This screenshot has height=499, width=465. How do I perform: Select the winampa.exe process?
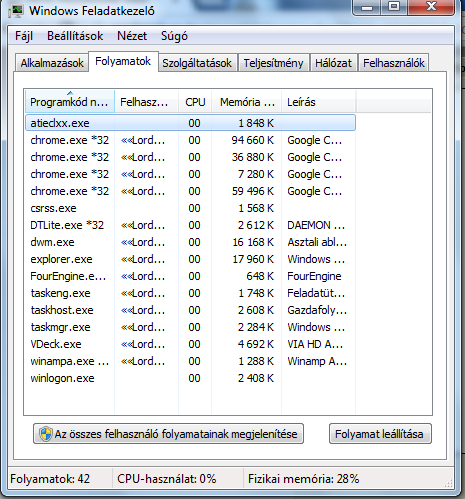pyautogui.click(x=191, y=361)
